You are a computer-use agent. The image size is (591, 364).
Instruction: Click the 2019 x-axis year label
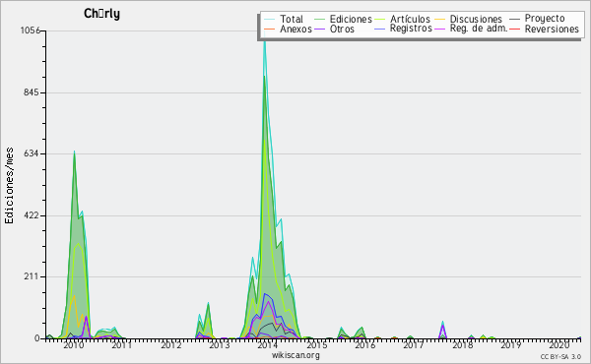511,344
